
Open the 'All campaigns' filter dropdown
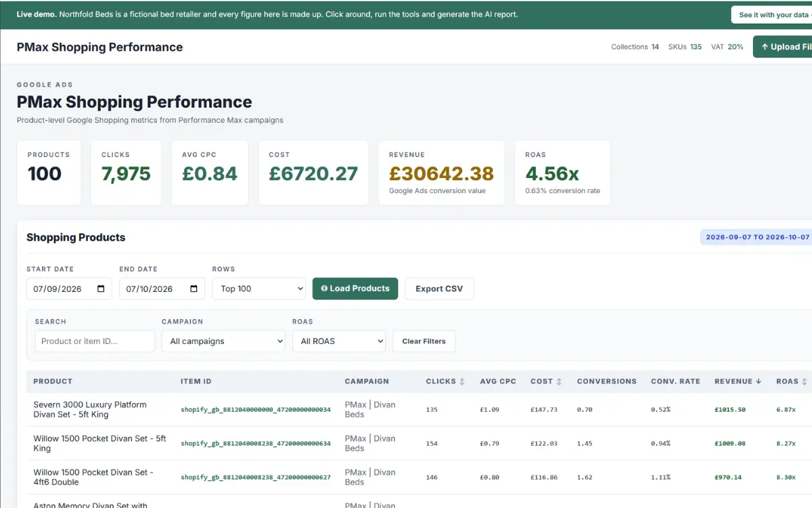[223, 341]
